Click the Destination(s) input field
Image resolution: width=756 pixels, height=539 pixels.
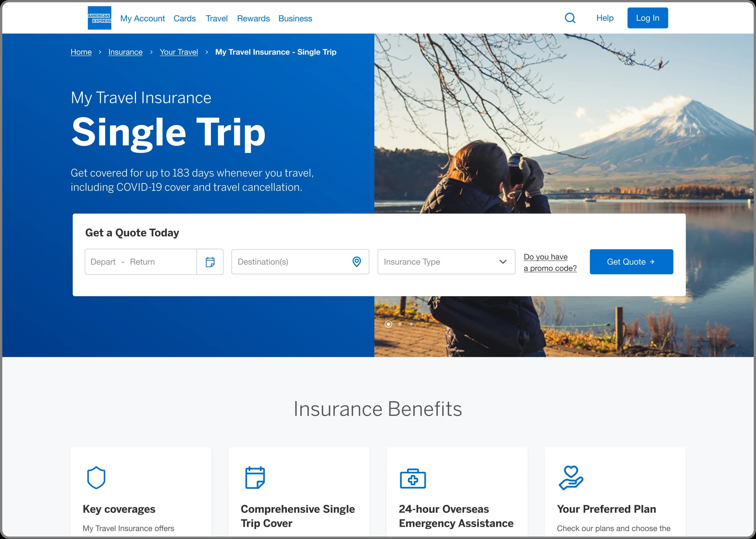(x=300, y=262)
